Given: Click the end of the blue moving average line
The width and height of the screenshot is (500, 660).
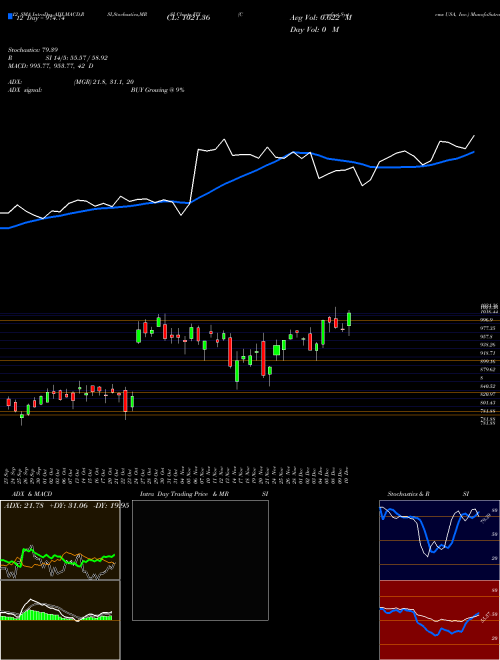Looking at the screenshot, I should 474,152.
